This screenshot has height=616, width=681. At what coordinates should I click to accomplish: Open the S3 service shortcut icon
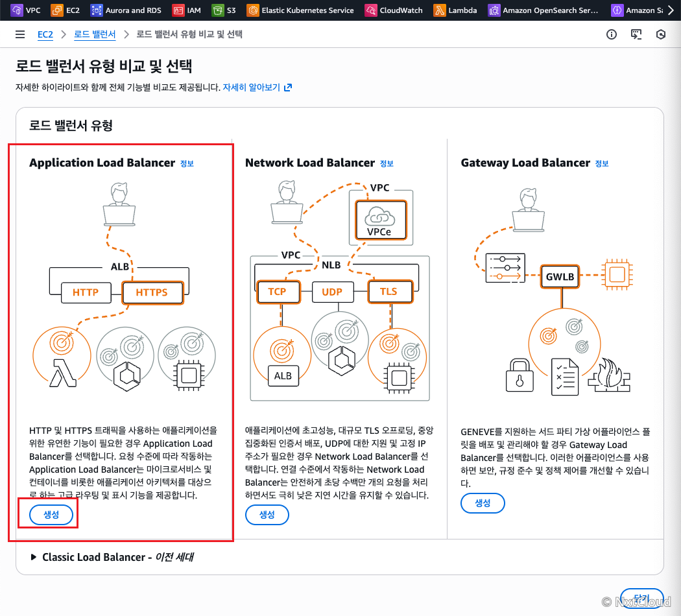click(x=217, y=10)
